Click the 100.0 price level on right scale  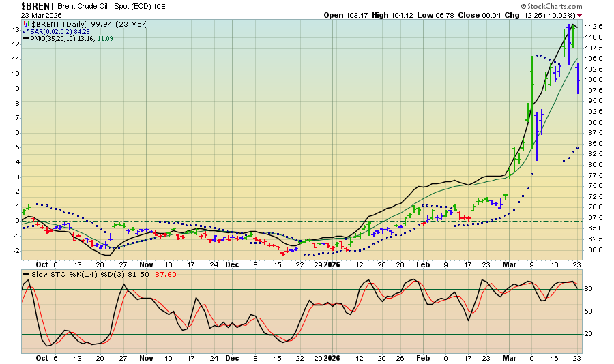(593, 80)
